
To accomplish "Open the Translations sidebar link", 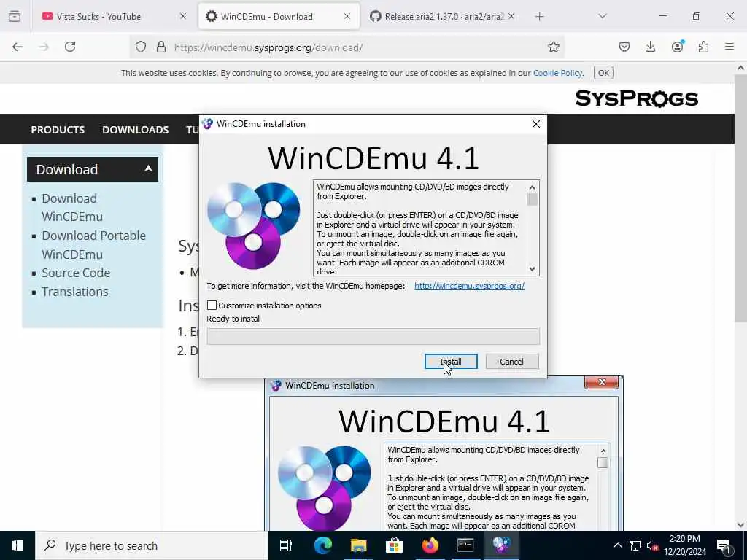I will point(75,292).
